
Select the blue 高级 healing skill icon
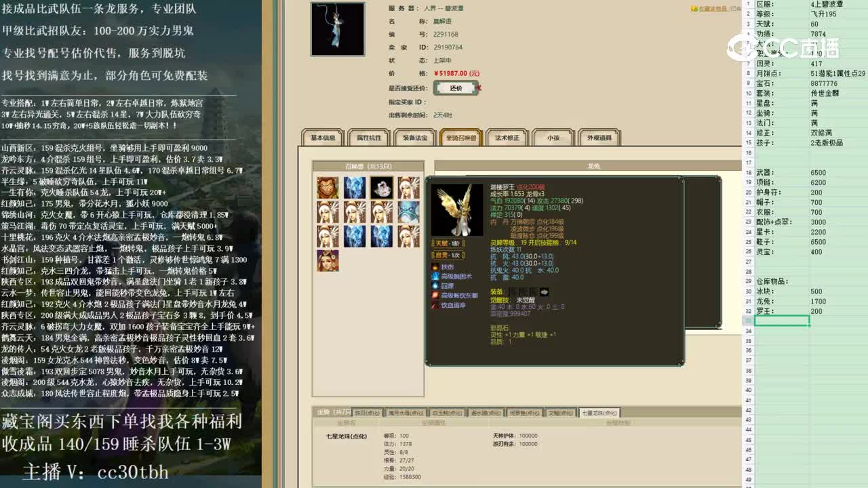point(435,276)
